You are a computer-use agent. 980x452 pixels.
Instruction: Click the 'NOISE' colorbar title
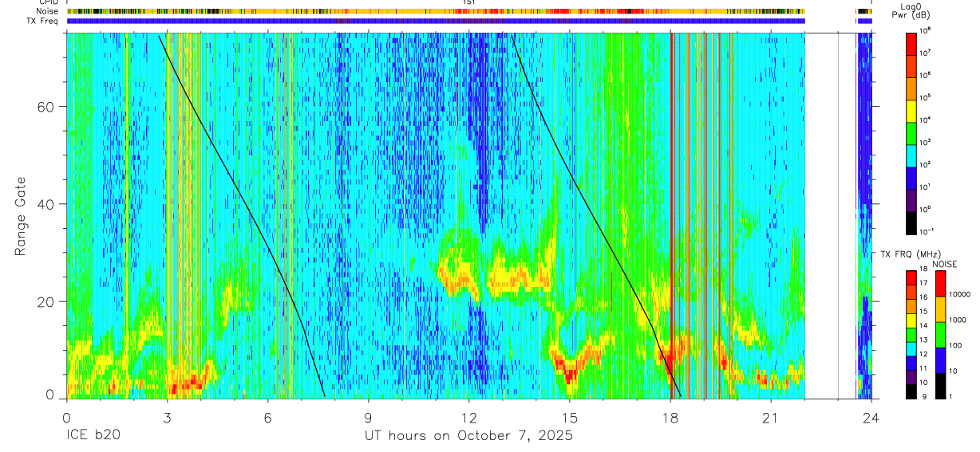click(x=944, y=264)
